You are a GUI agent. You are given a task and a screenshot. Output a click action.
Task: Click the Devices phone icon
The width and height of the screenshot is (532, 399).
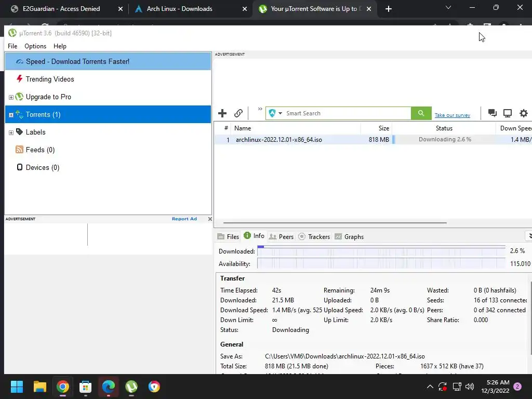[20, 167]
